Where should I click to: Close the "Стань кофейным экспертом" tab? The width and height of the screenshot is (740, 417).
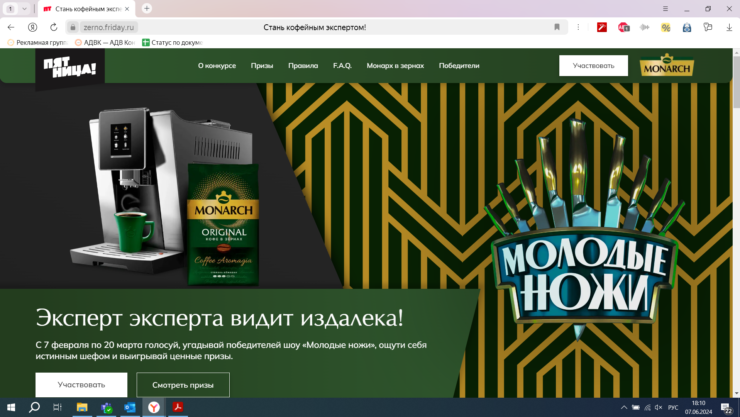click(127, 9)
